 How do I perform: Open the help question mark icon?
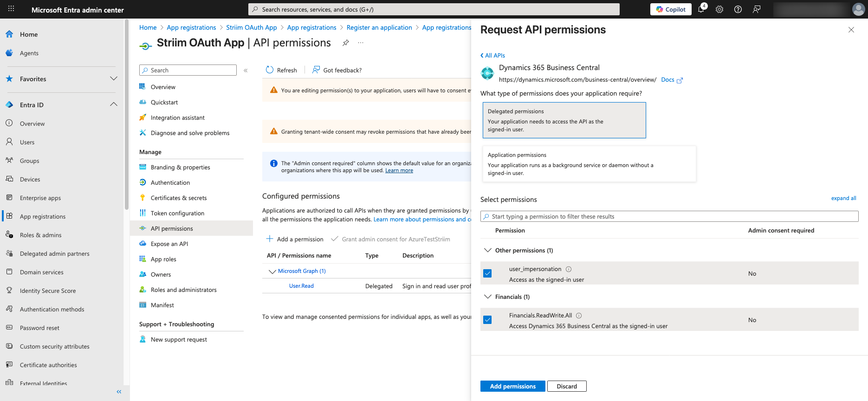pos(738,9)
